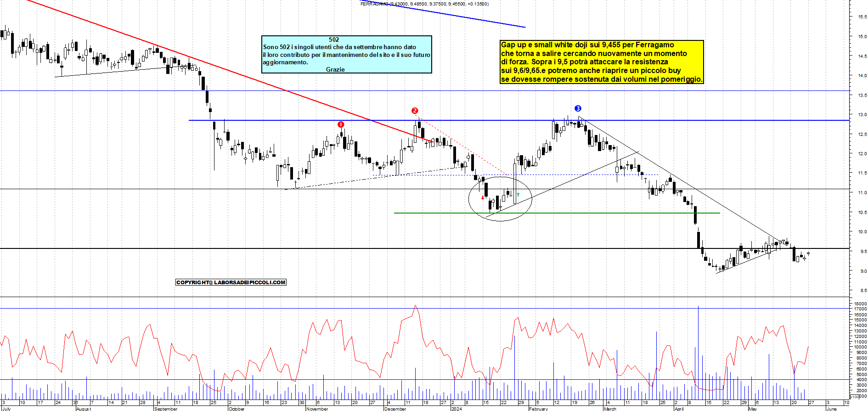The width and height of the screenshot is (868, 411).
Task: Click the 14.0 price level on the right axis
Action: coord(862,76)
